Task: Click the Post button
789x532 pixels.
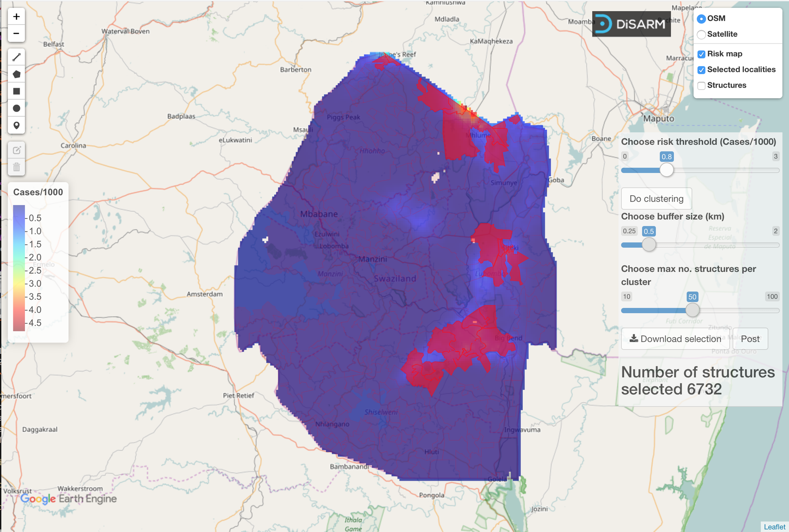Action: [750, 339]
